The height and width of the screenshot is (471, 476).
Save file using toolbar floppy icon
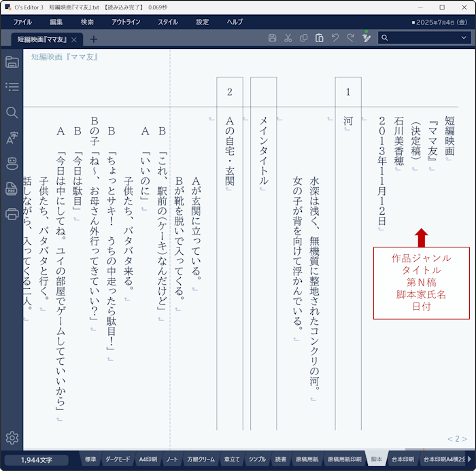[x=272, y=38]
